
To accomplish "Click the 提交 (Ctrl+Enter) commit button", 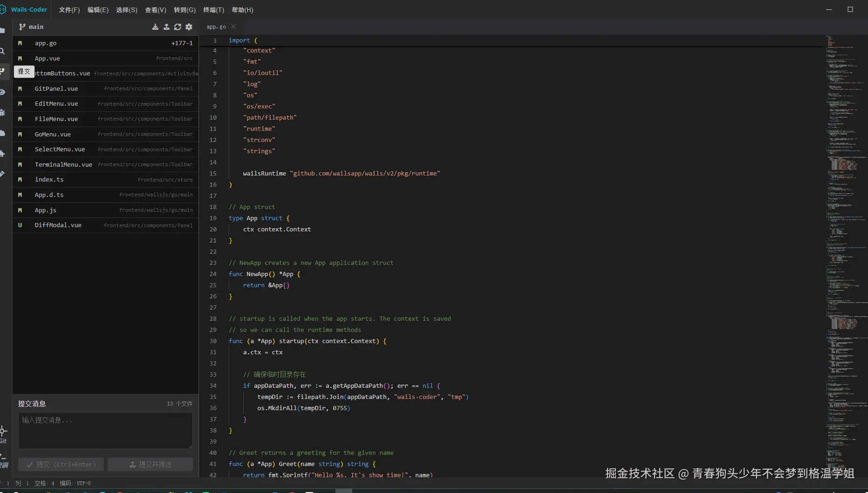I will pyautogui.click(x=61, y=464).
